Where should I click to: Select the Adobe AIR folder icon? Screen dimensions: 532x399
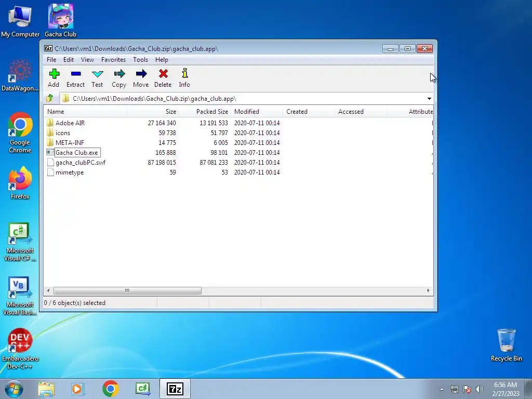pos(50,123)
